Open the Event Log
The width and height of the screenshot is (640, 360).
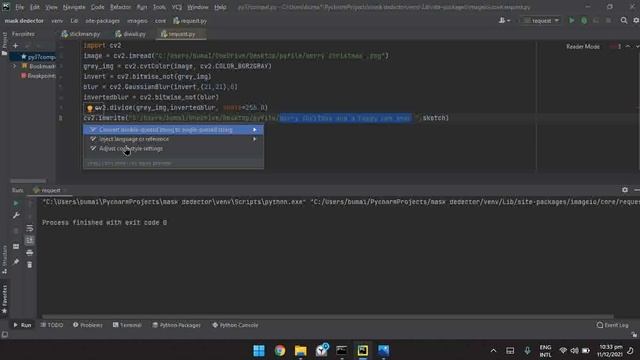pos(613,325)
